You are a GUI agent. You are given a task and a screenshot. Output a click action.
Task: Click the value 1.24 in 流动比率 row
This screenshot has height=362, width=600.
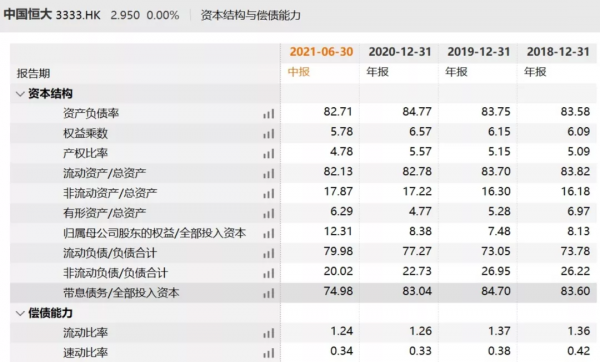point(341,331)
